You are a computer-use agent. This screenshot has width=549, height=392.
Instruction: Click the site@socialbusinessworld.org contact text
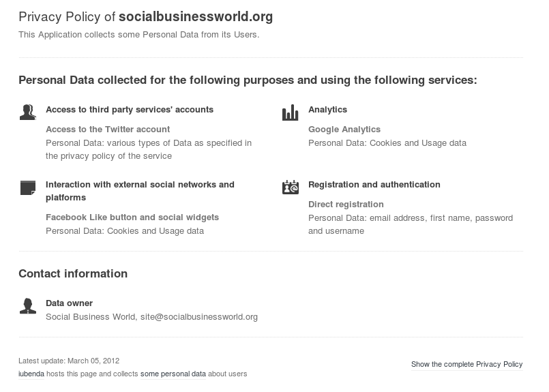point(199,316)
